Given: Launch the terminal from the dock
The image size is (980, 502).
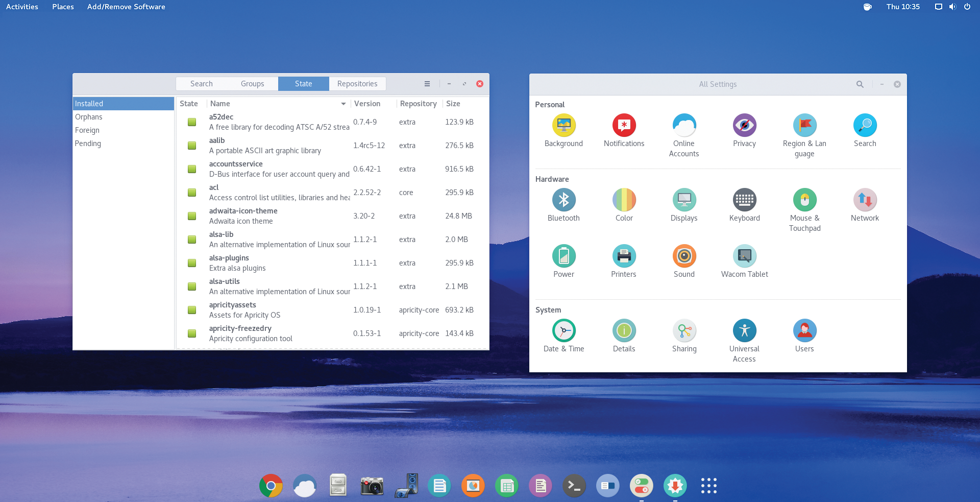Looking at the screenshot, I should 574,486.
